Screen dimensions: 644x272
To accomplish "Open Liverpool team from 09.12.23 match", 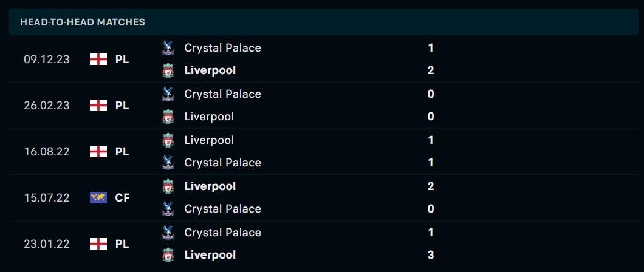I will (x=210, y=70).
